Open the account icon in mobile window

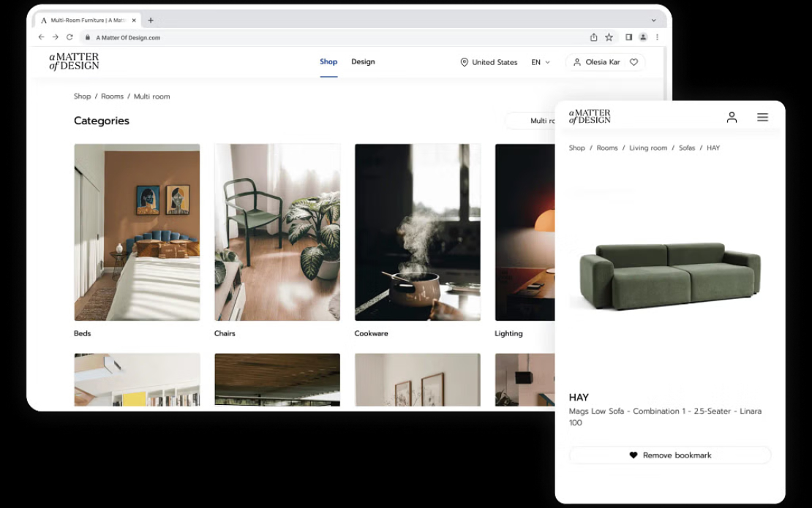click(732, 118)
